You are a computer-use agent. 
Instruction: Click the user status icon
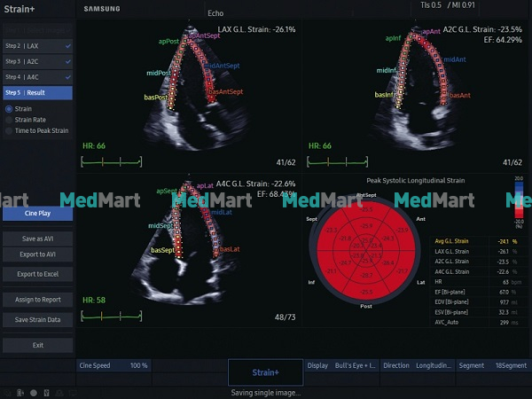(x=59, y=393)
